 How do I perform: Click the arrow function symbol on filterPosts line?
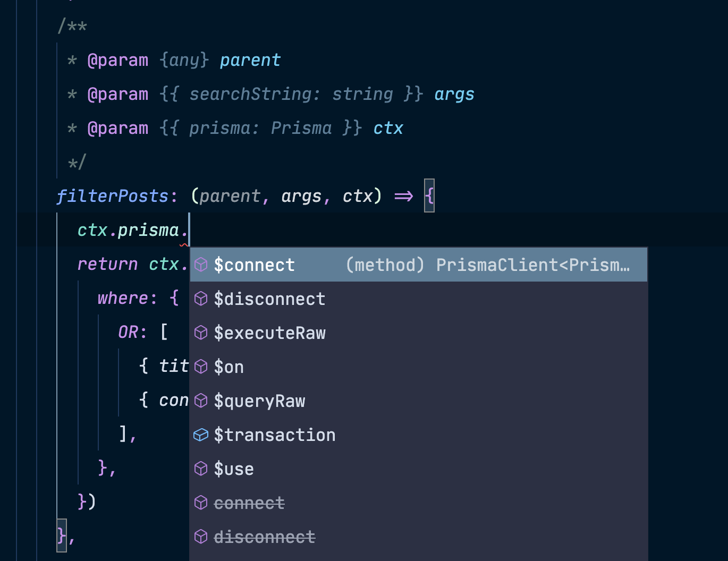[x=405, y=195]
